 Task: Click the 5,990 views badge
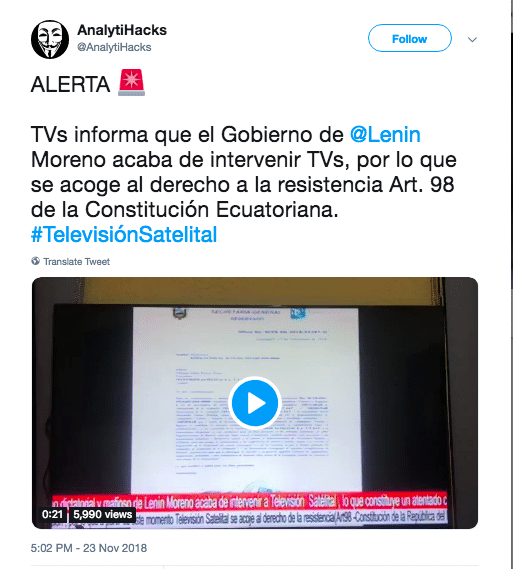pos(102,515)
